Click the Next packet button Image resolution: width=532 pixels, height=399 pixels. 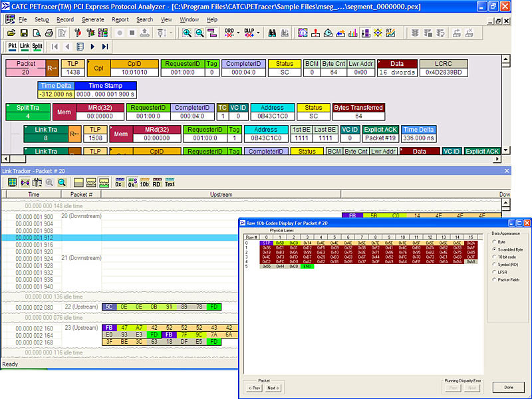(x=273, y=388)
